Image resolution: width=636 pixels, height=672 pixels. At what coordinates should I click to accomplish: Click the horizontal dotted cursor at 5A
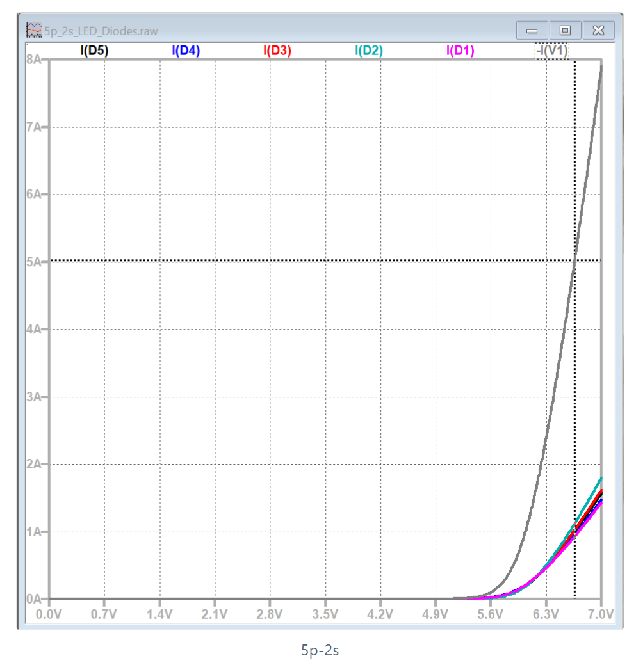point(325,260)
